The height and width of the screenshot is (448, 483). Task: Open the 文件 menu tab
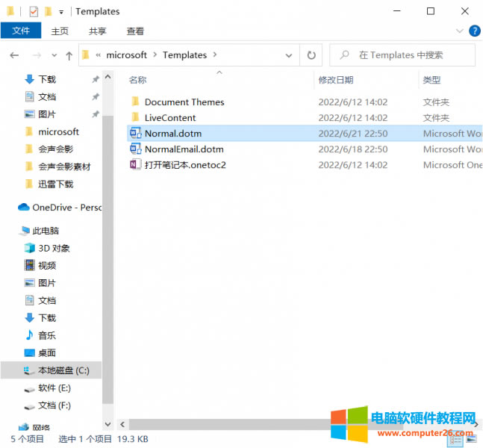pyautogui.click(x=21, y=31)
